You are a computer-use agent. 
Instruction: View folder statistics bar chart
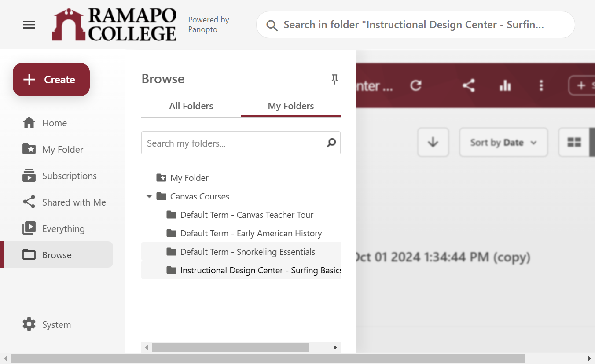505,85
